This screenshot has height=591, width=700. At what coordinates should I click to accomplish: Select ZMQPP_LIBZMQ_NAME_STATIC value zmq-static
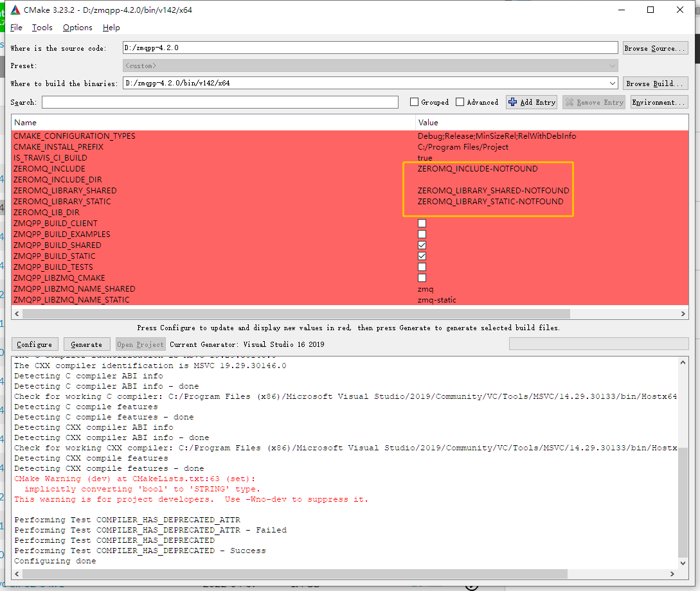[x=436, y=300]
